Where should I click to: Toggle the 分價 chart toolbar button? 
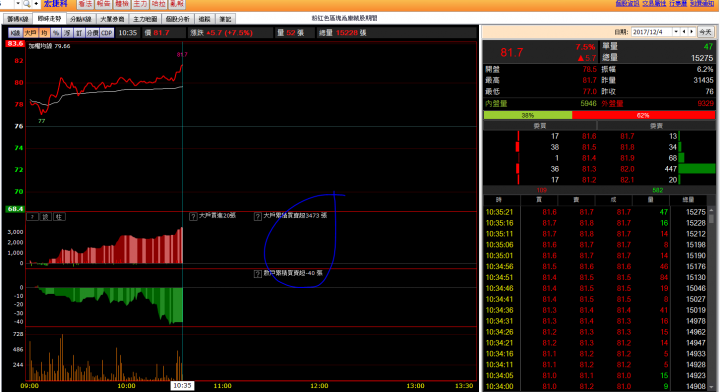(x=92, y=33)
